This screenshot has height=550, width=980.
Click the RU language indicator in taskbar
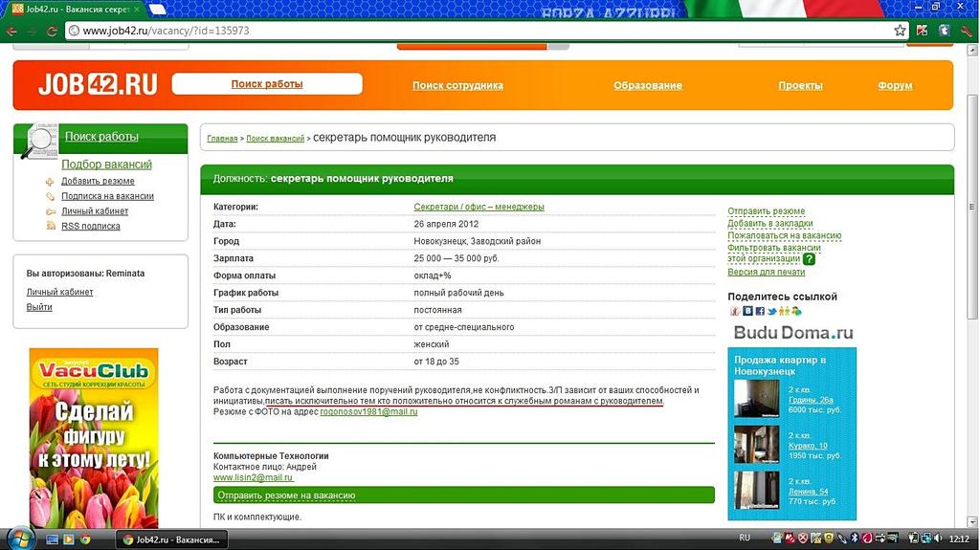point(745,539)
